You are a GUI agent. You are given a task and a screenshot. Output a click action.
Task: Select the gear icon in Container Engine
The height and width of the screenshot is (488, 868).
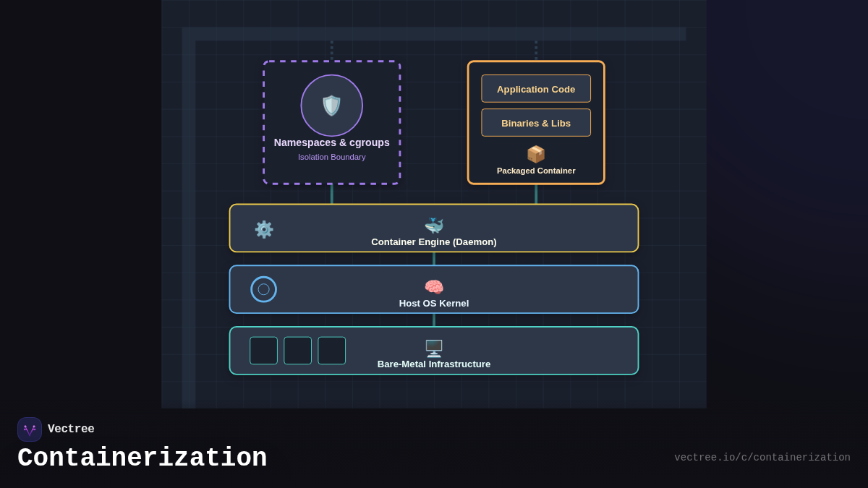pyautogui.click(x=264, y=229)
